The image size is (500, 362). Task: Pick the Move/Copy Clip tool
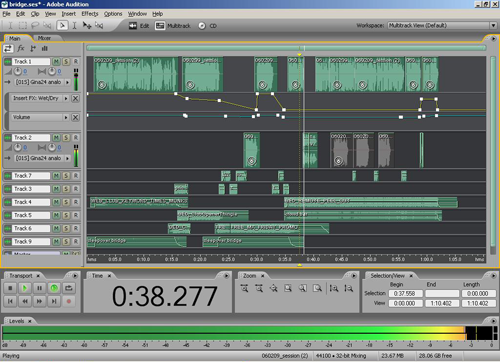pos(87,25)
